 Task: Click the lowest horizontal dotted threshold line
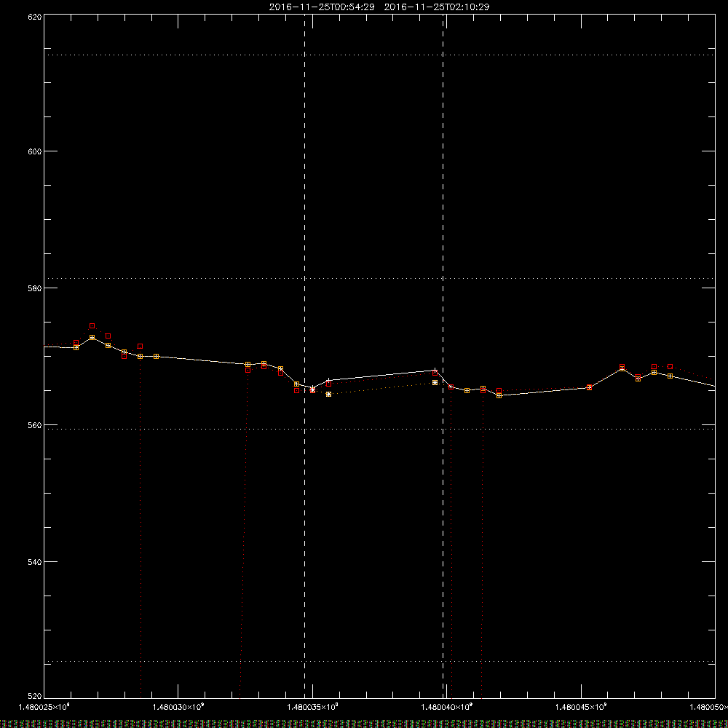pos(379,661)
